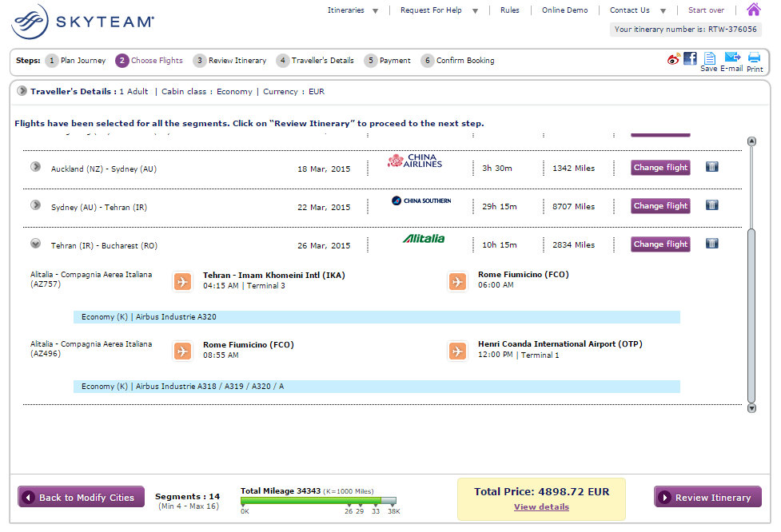Screen dimensions: 781x532
Task: Share itinerary on Weibo
Action: point(673,59)
